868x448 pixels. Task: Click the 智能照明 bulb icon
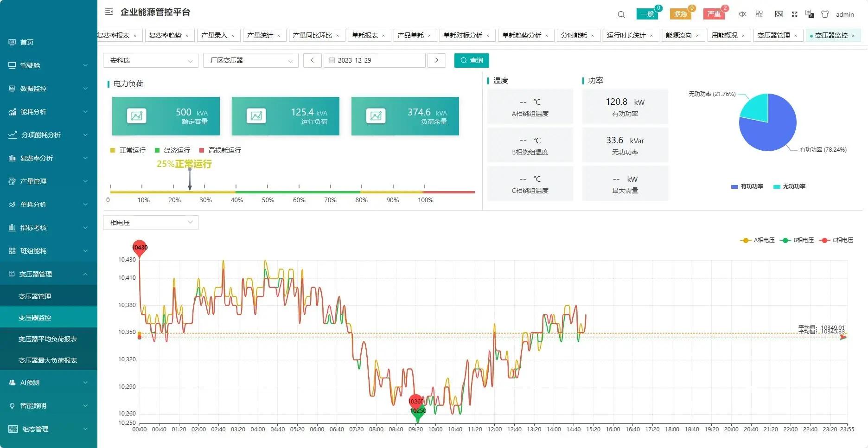pyautogui.click(x=12, y=406)
